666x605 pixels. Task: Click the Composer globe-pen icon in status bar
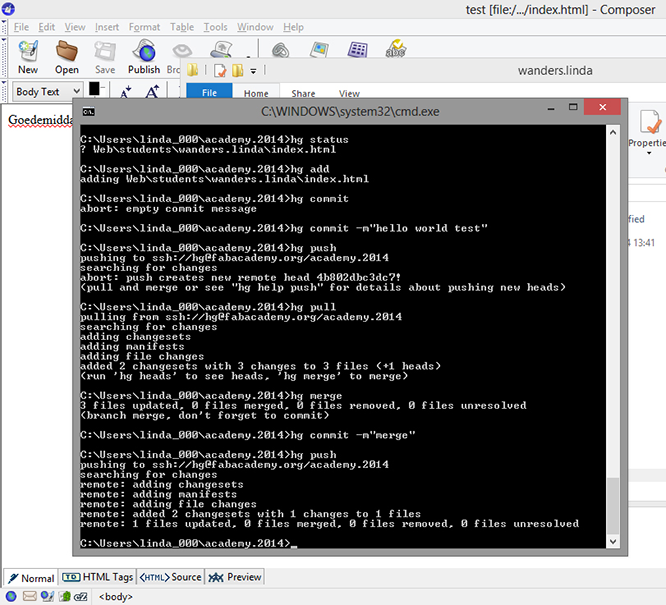point(47,596)
